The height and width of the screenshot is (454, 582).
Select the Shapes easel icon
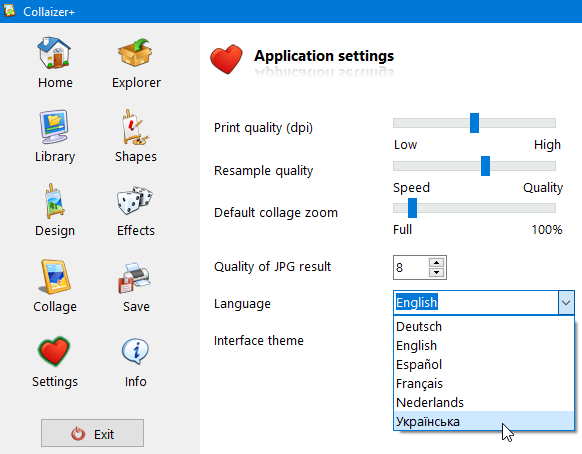[x=135, y=127]
